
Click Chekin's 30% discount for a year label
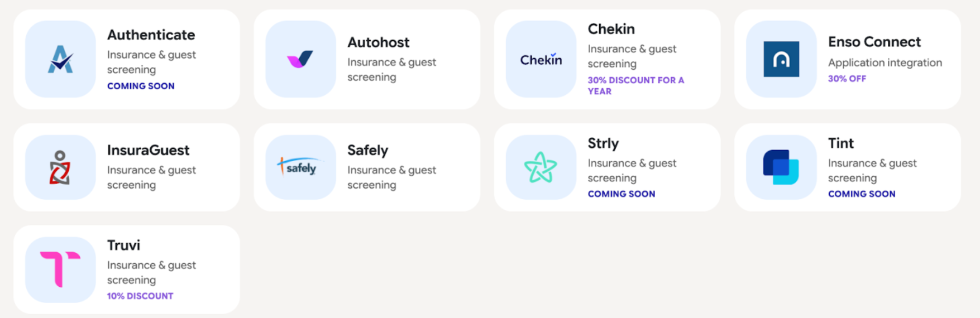click(635, 85)
